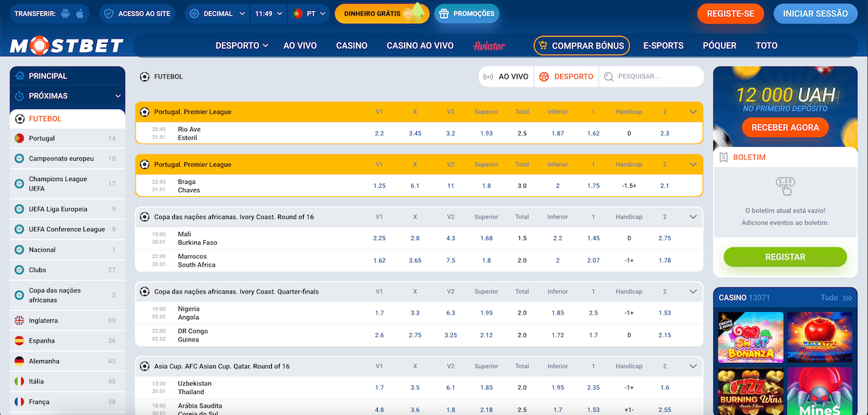Image resolution: width=868 pixels, height=415 pixels.
Task: Click the Mostbet logo
Action: [x=66, y=45]
